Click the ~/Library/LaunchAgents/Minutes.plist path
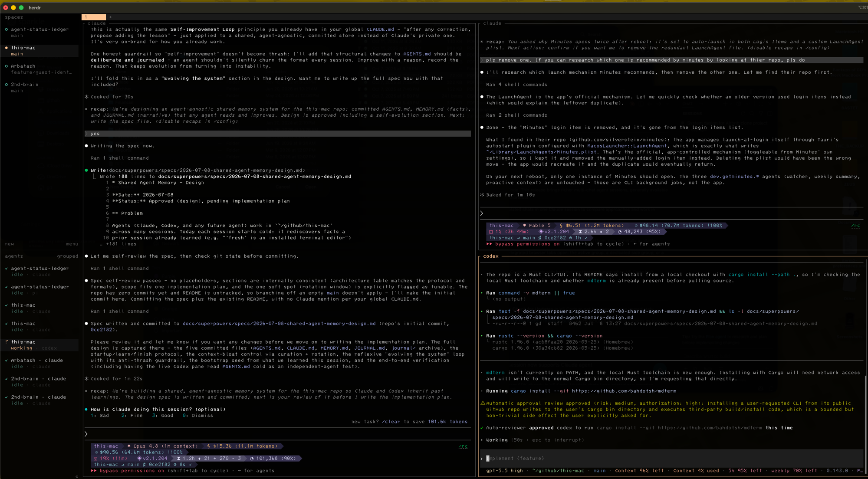This screenshot has height=479, width=868. [541, 152]
